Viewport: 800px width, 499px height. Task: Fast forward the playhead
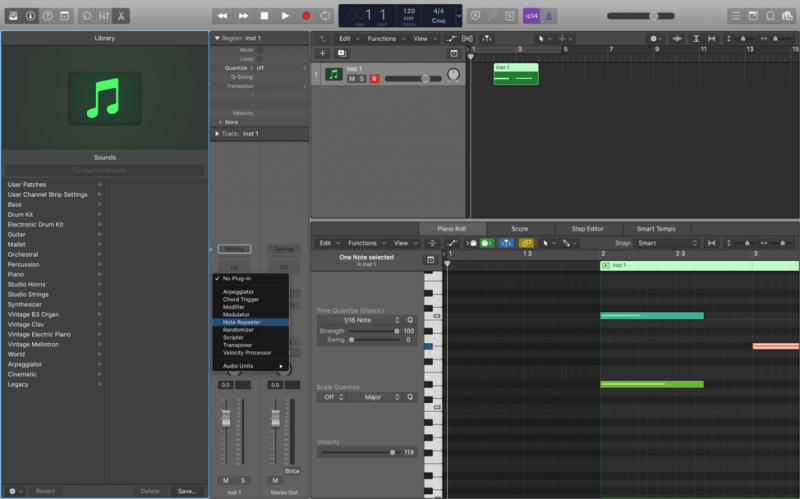tap(243, 16)
